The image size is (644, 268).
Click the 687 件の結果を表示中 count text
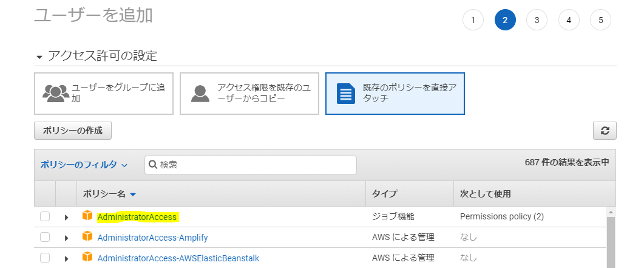tap(567, 162)
